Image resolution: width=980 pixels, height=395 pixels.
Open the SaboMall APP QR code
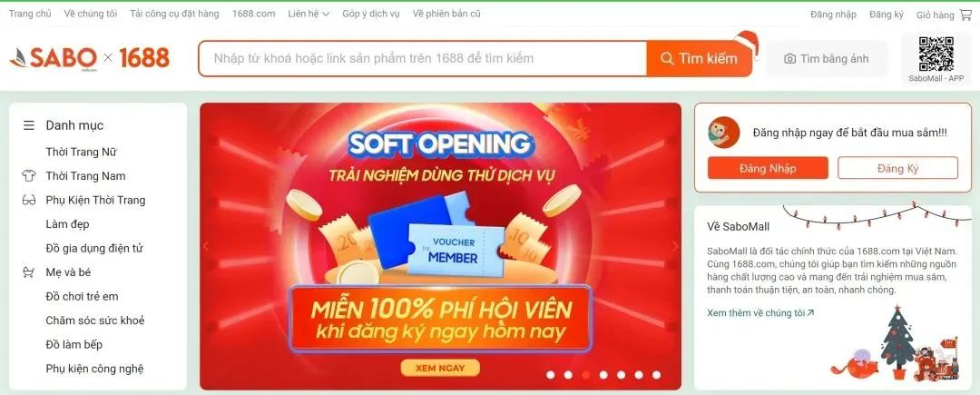936,54
